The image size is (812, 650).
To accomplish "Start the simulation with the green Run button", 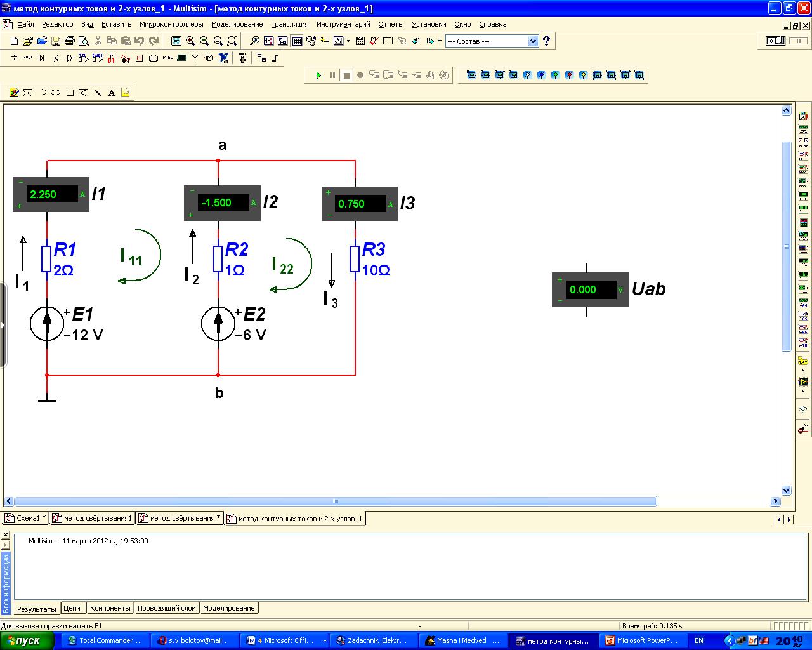I will tap(318, 75).
